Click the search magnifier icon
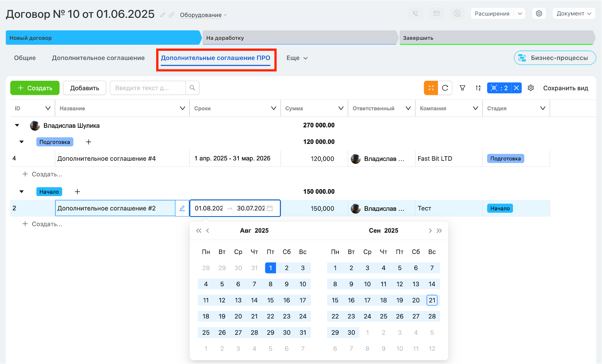The image size is (602, 364). (193, 88)
